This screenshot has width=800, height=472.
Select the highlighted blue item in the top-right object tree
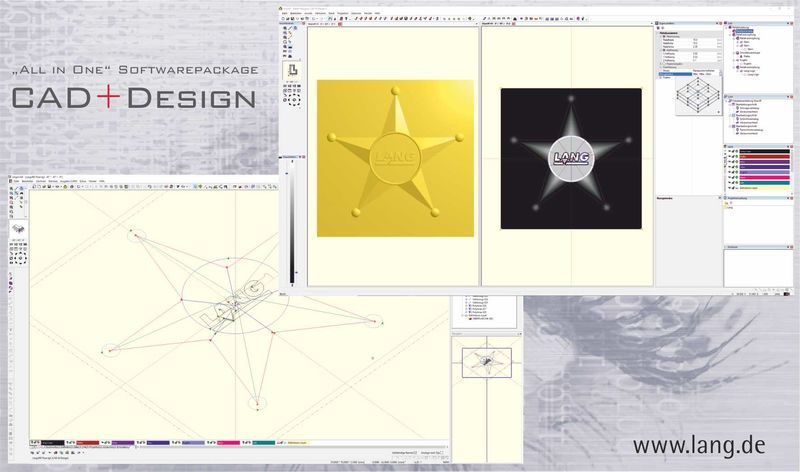click(x=744, y=31)
